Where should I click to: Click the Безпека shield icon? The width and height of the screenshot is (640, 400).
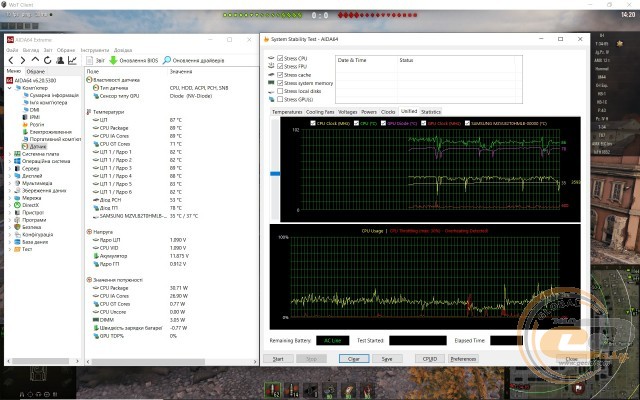click(17, 227)
